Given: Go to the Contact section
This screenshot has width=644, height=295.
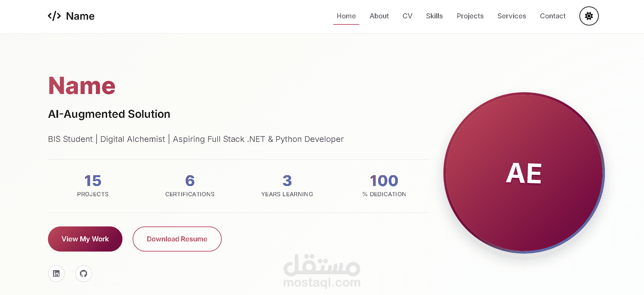Looking at the screenshot, I should [553, 16].
